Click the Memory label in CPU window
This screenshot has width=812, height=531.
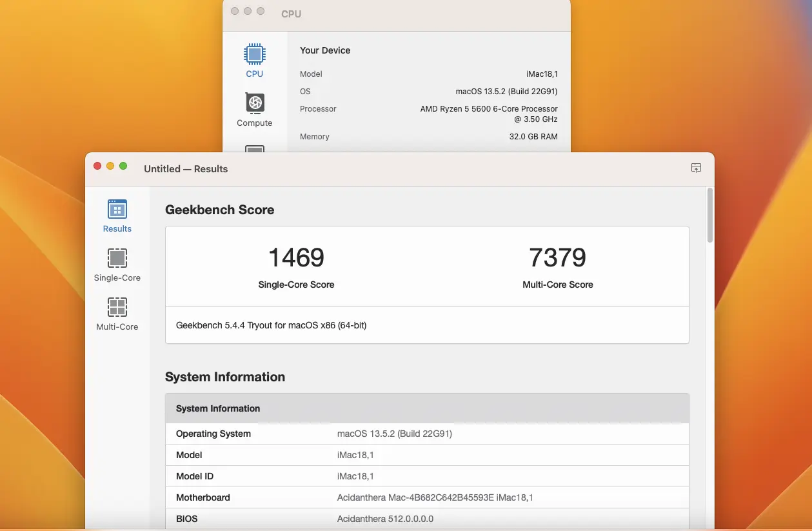click(x=315, y=137)
